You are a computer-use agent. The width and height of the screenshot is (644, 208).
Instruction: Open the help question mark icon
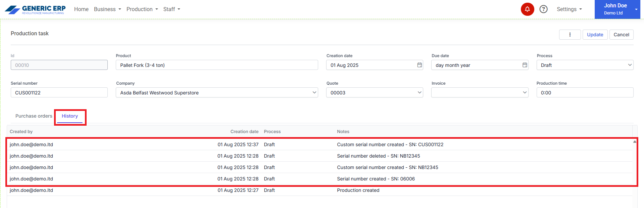[x=543, y=9]
